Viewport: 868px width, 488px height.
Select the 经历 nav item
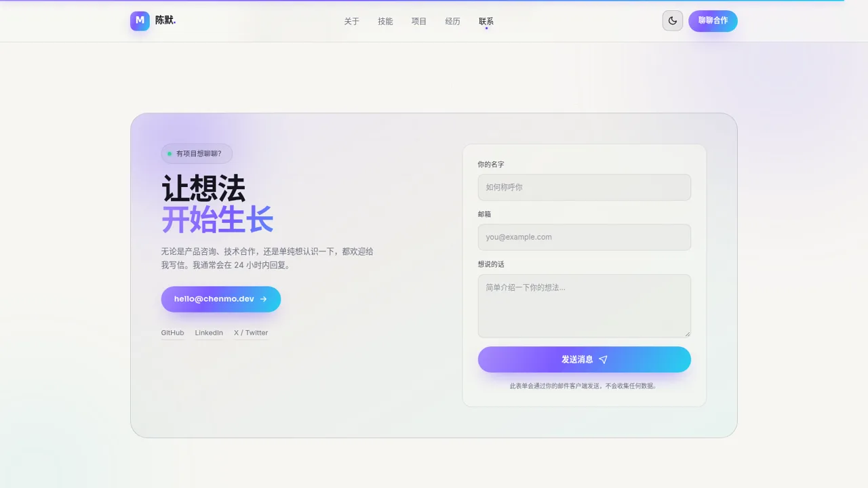[452, 22]
